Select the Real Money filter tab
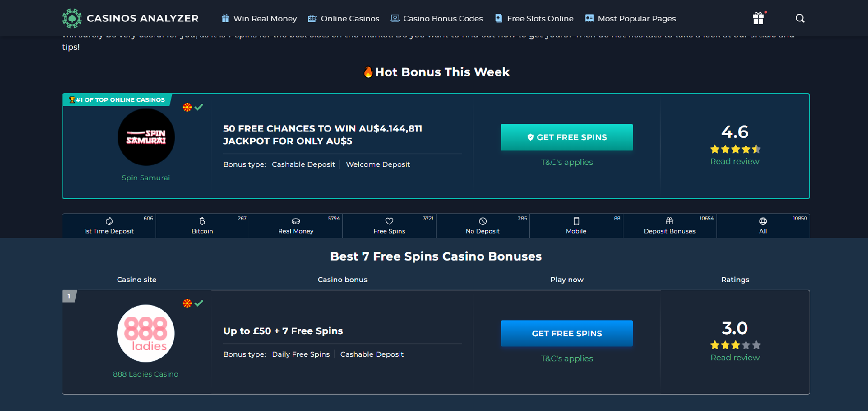This screenshot has height=411, width=868. (x=296, y=226)
